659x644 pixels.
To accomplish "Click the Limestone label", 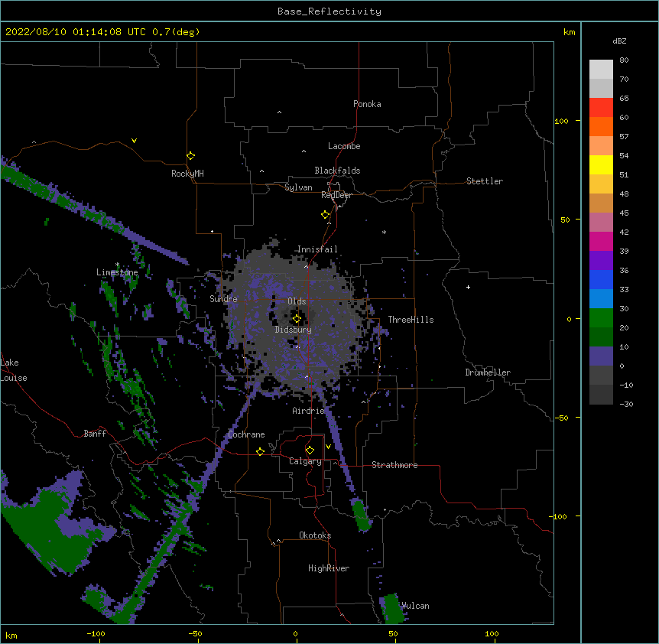I will [117, 272].
